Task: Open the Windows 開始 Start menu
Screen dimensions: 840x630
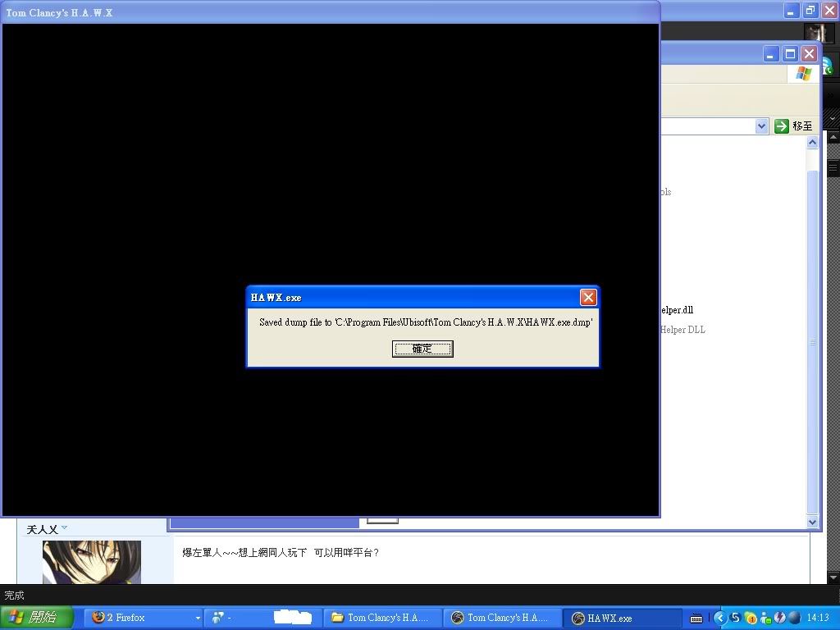Action: click(38, 618)
